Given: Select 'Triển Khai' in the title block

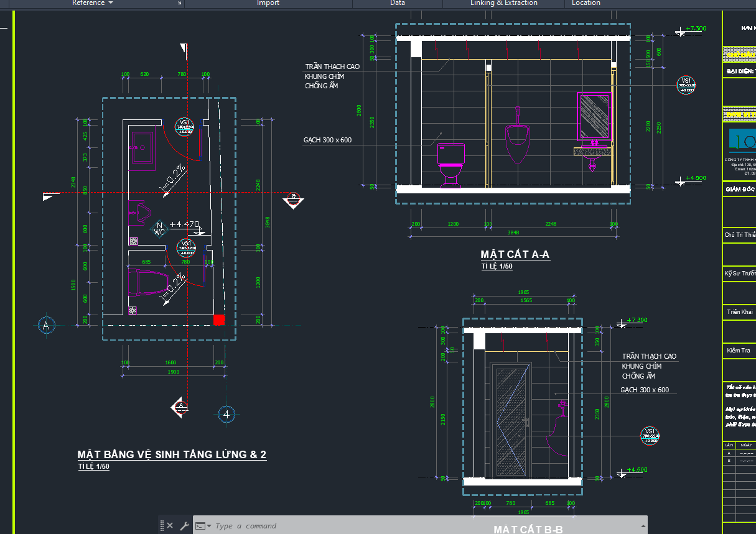Looking at the screenshot, I should (740, 311).
